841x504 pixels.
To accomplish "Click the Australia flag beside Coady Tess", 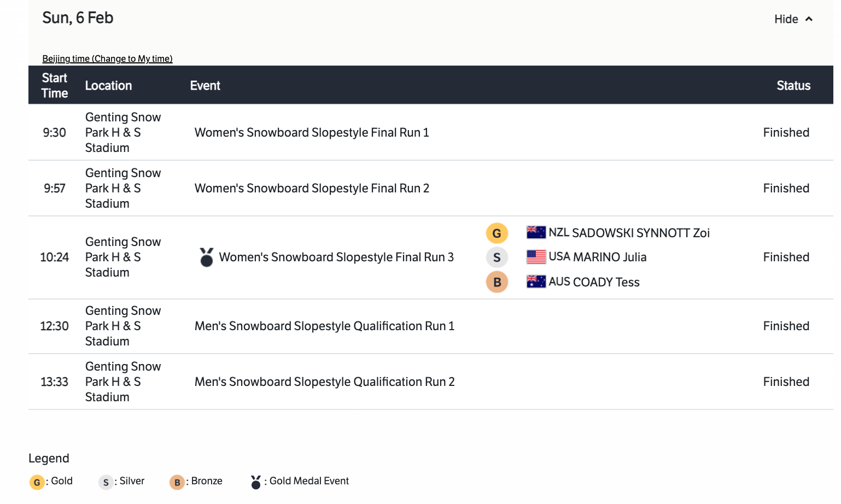I will [536, 282].
